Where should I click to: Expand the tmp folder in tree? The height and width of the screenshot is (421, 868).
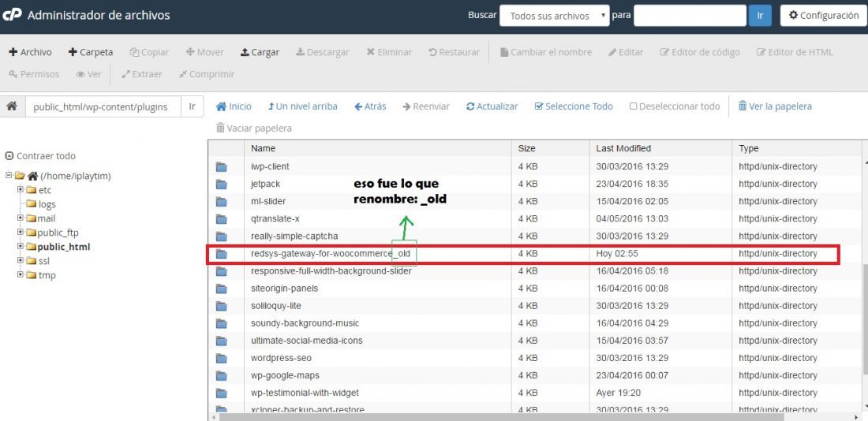[x=21, y=275]
